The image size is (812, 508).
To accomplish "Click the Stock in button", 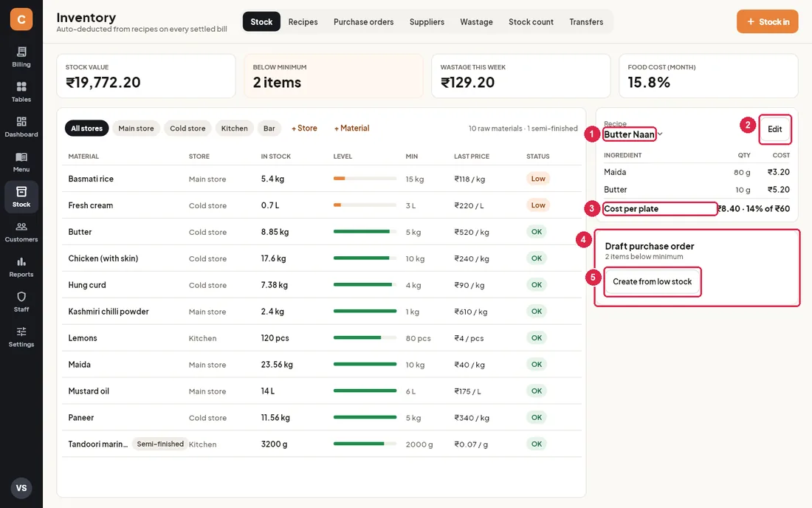I will pyautogui.click(x=768, y=21).
